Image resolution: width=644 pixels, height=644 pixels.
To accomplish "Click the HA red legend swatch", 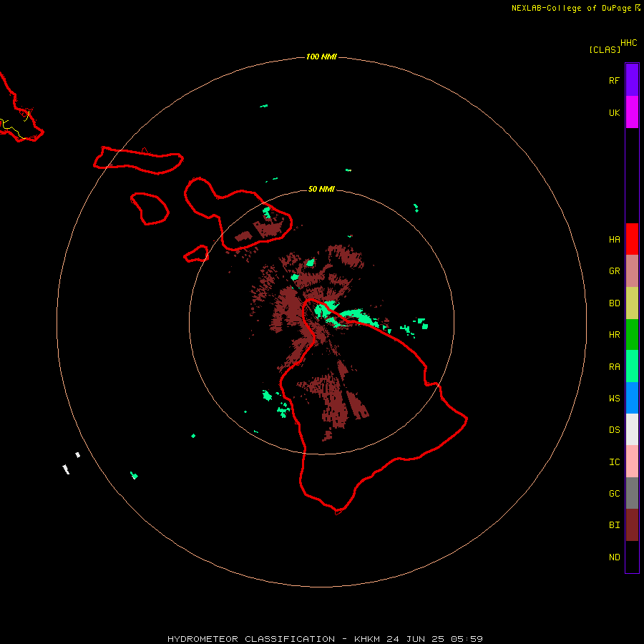I will point(632,239).
